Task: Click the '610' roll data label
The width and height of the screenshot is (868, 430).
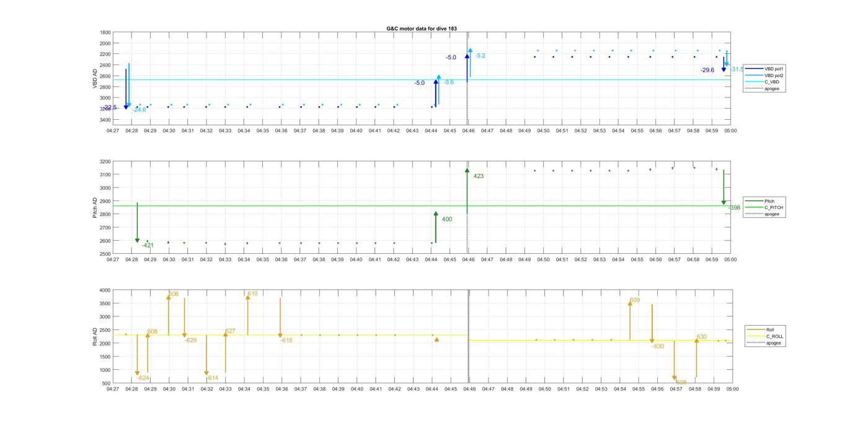Action: 252,293
